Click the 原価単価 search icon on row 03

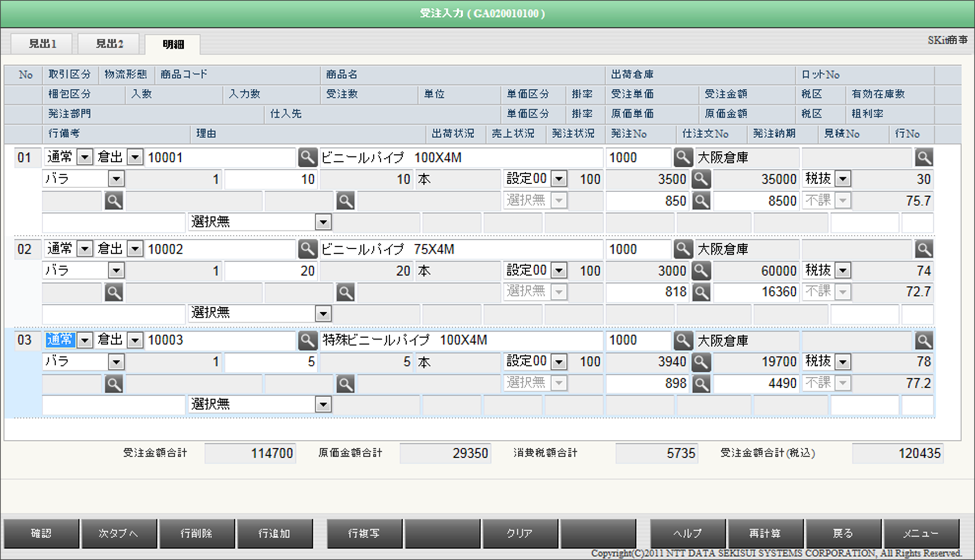pyautogui.click(x=700, y=383)
